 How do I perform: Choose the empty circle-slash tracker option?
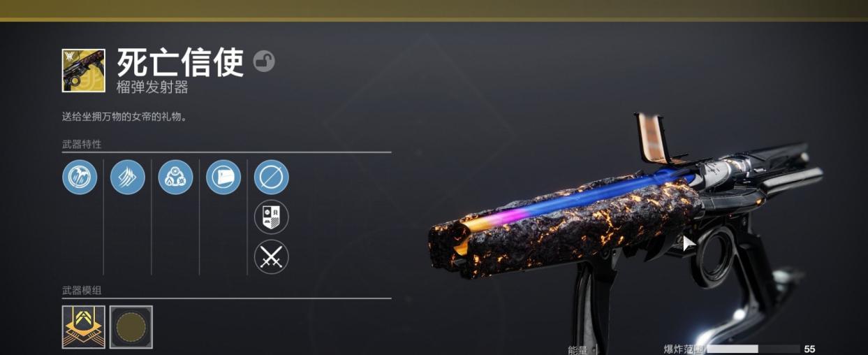(271, 177)
